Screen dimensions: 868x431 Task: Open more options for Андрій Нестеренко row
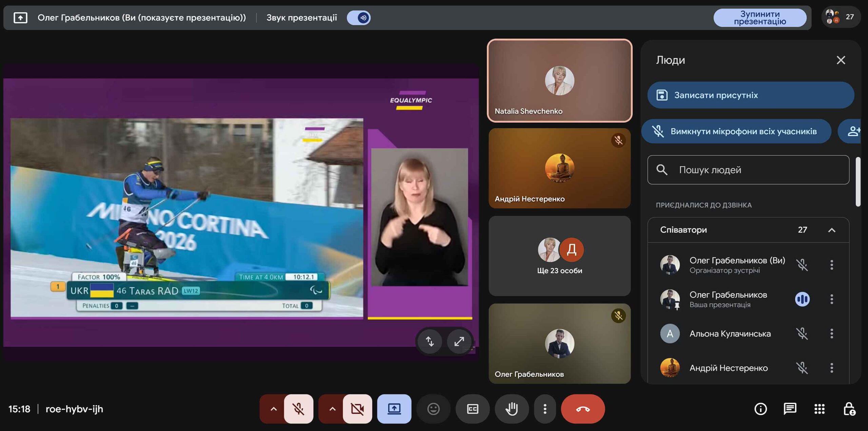[831, 368]
